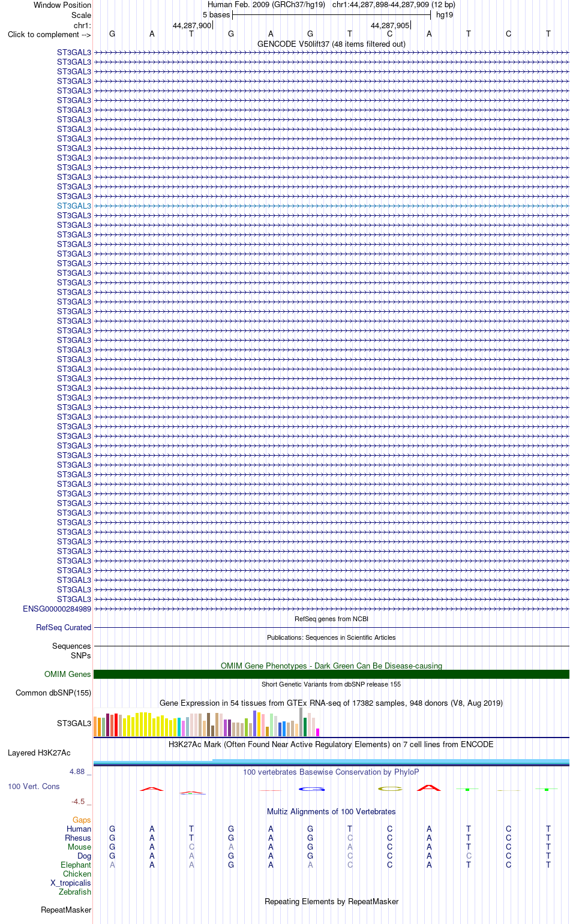Click the -4.5 lower scale value
Viewport: 570px width, 924px height.
click(x=81, y=801)
